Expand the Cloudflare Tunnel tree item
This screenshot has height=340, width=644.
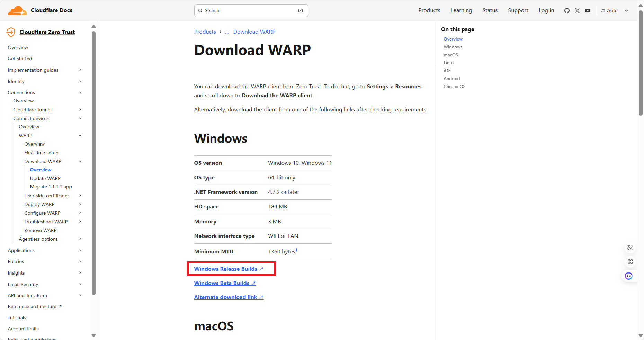tap(80, 110)
